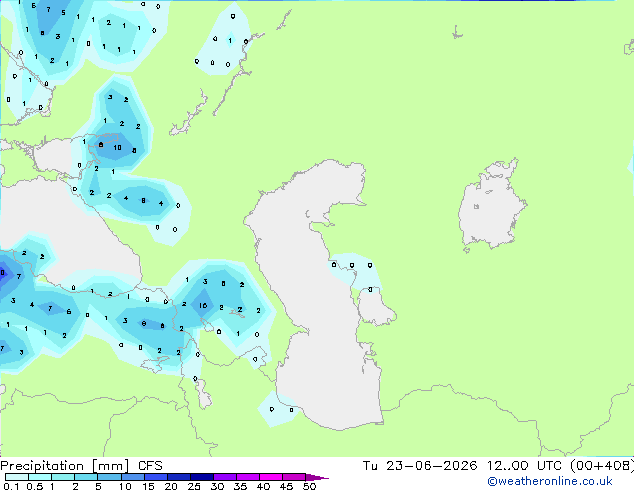Pick the 1–2 mm legend color swatch
The image size is (634, 490).
click(x=63, y=477)
